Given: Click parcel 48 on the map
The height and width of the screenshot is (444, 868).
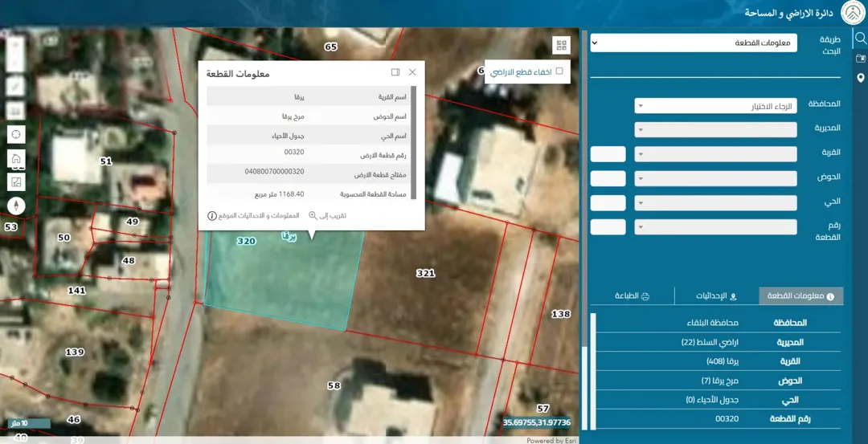Looking at the screenshot, I should pos(129,260).
